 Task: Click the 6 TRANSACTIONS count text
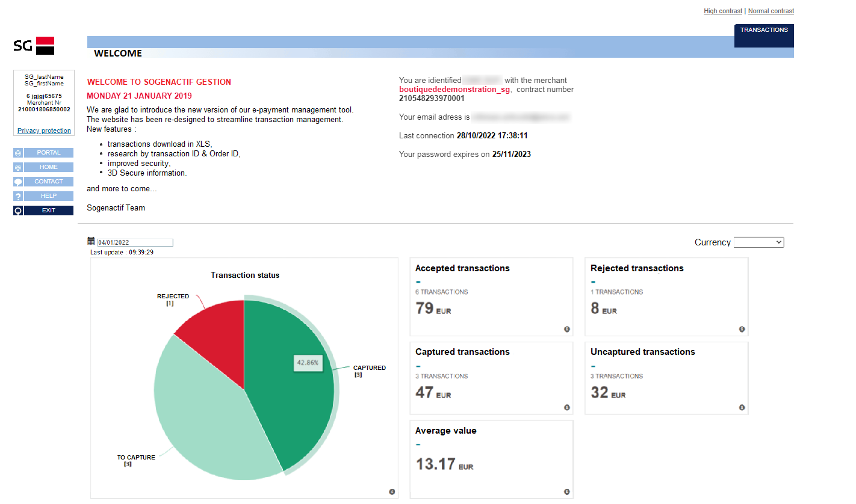(442, 292)
